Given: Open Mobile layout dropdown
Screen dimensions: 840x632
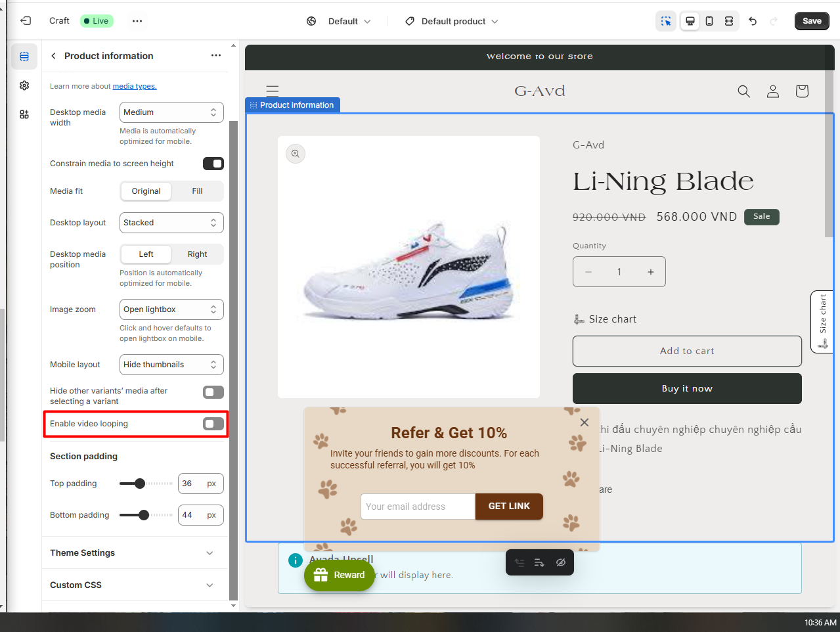Looking at the screenshot, I should click(171, 365).
